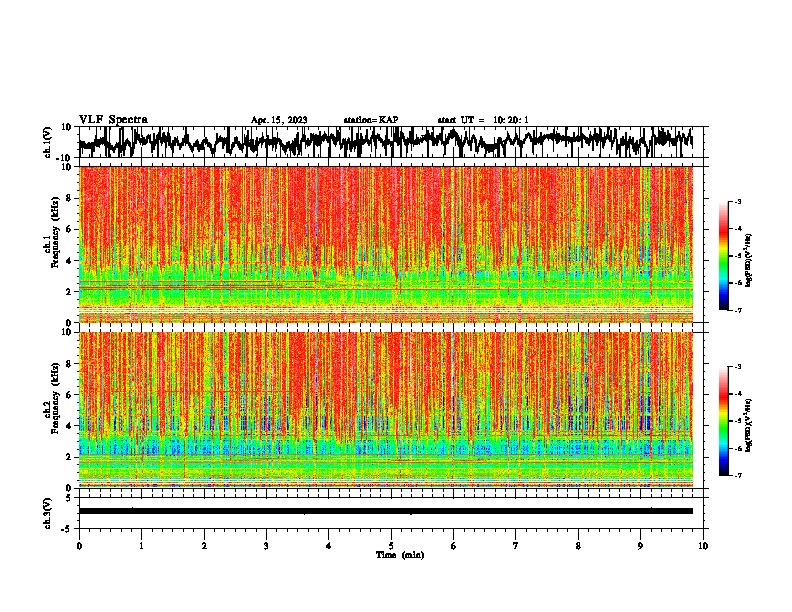Click the time axis tick label "9"

640,546
